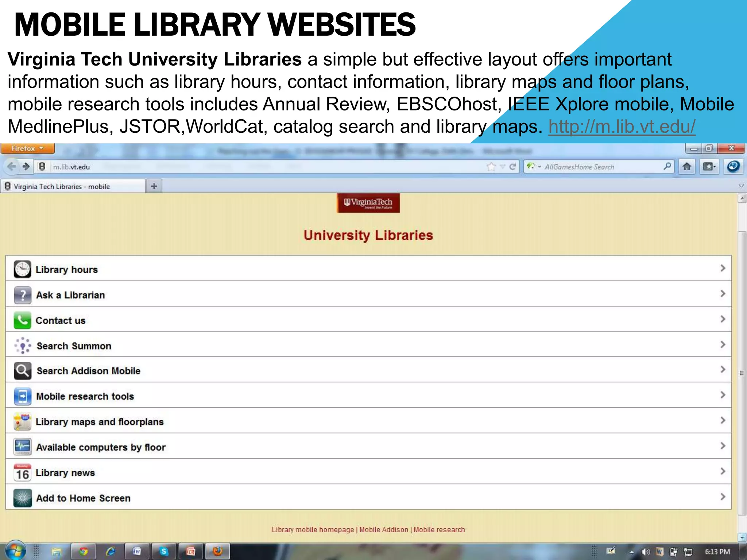The image size is (747, 560).
Task: Open the Ask a Librarian link
Action: tap(70, 295)
